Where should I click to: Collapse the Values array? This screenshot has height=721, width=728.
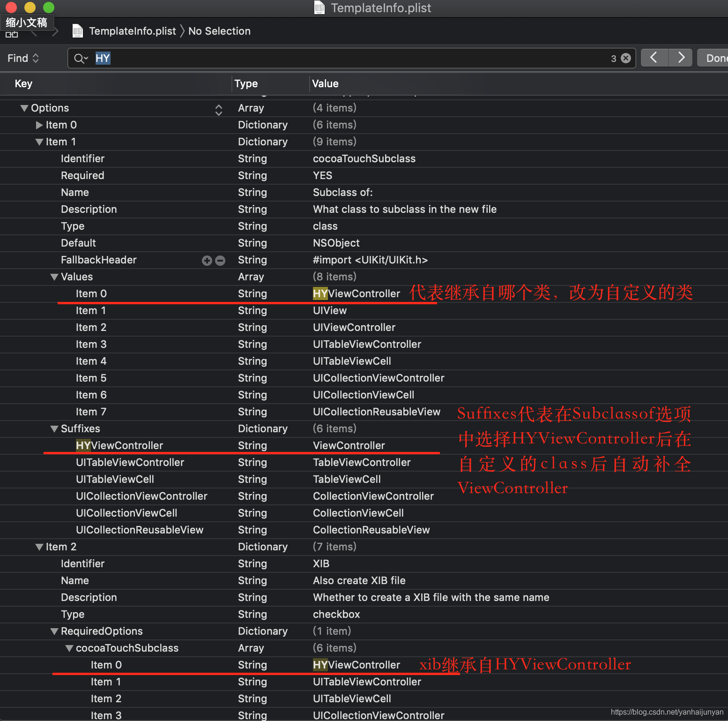54,277
